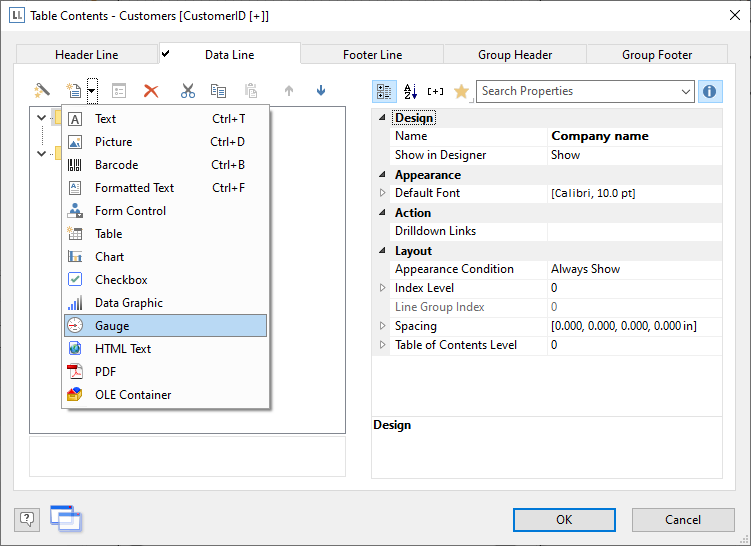Move the line down with the blue arrow

(321, 91)
